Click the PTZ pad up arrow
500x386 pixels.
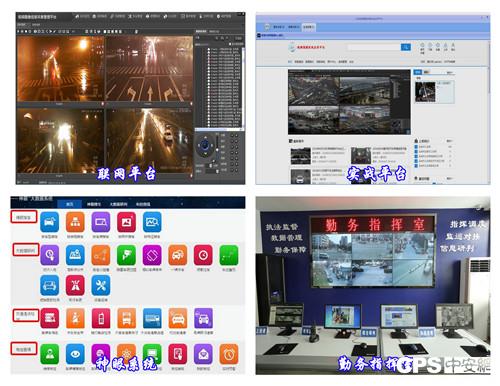[205, 137]
